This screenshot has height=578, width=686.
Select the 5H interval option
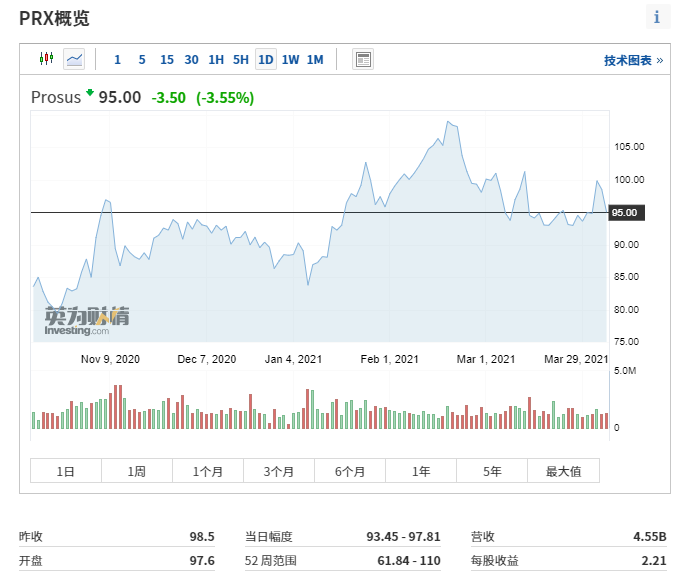click(241, 60)
